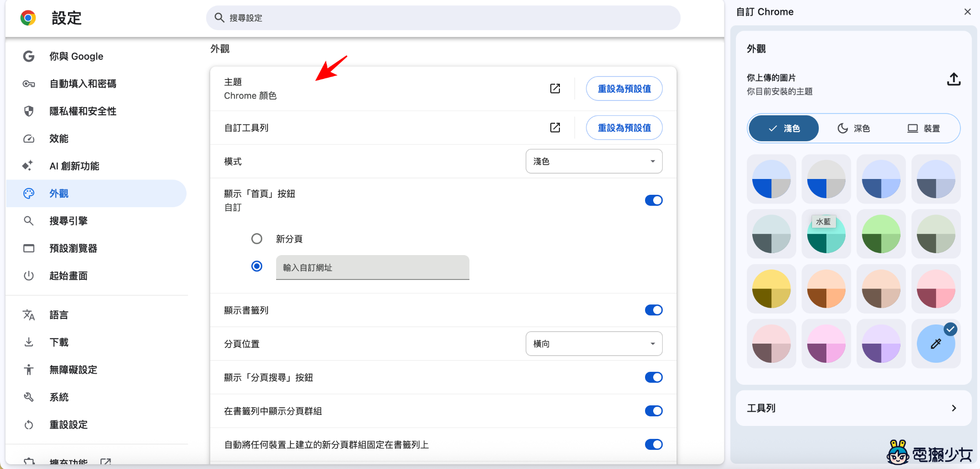Image resolution: width=980 pixels, height=469 pixels.
Task: Close the 自訂 Chrome side panel
Action: 967,11
